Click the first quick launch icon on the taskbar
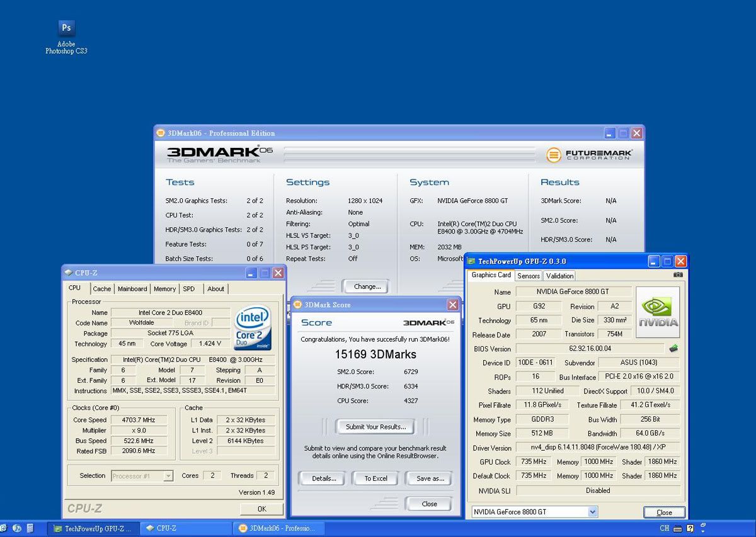 (4, 528)
